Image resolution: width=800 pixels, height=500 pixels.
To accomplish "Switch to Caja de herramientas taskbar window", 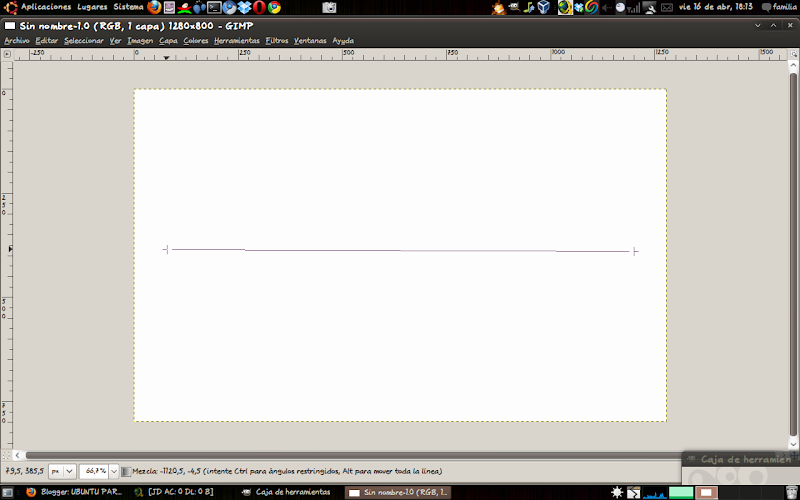I will [x=287, y=492].
